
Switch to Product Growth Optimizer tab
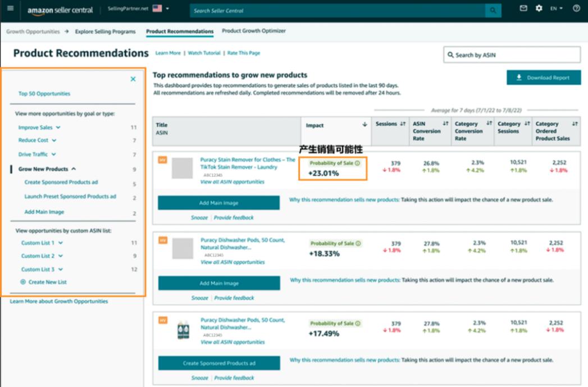click(x=253, y=31)
